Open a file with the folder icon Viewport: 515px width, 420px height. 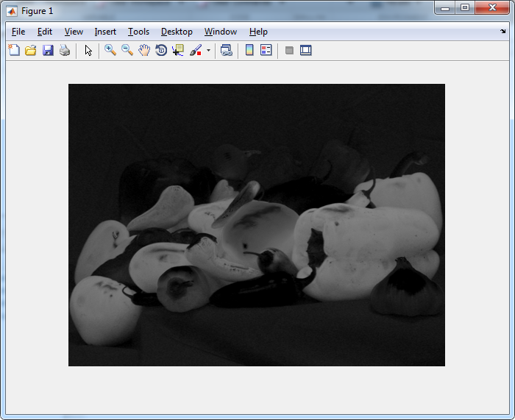(31, 51)
